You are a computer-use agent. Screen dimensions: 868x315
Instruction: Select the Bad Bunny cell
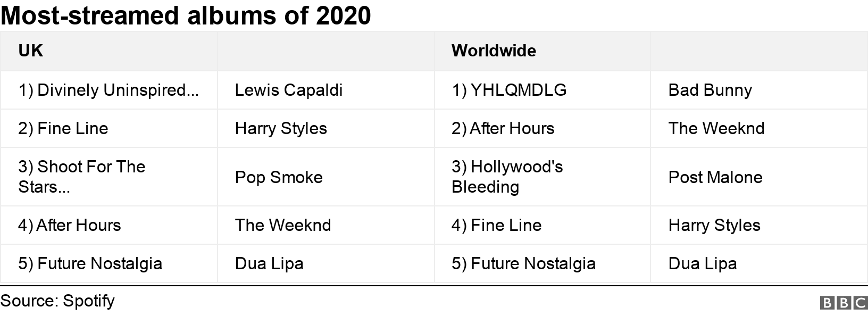click(710, 90)
